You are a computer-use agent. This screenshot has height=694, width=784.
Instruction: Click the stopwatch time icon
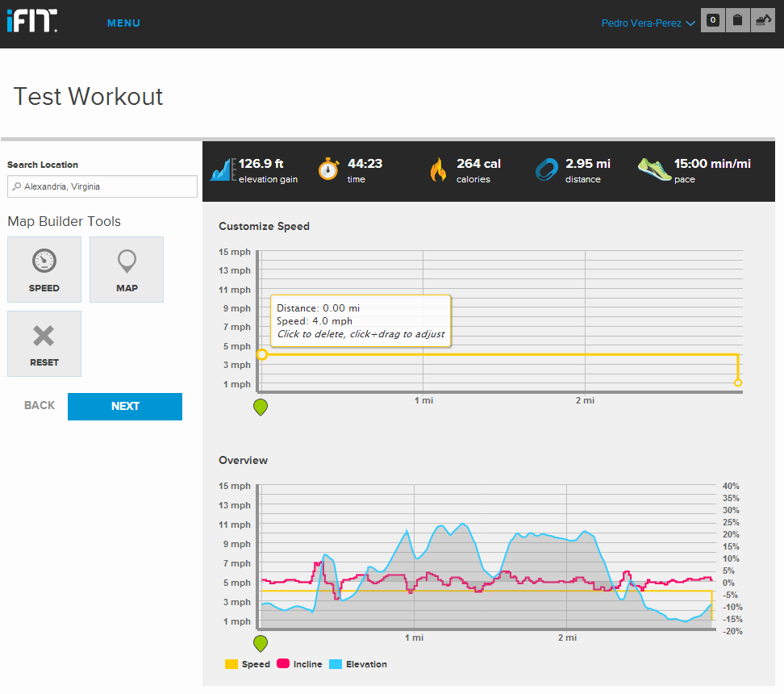pos(328,169)
